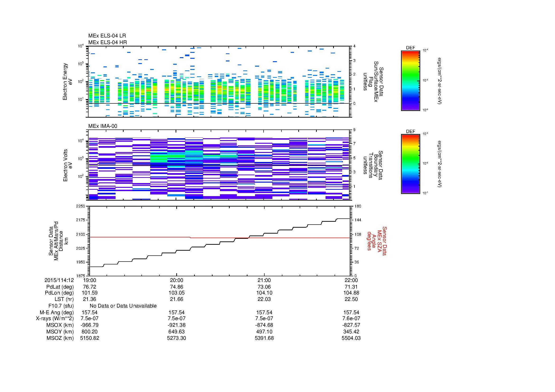The width and height of the screenshot is (555, 392).
Task: Click the 'No Data or Data Unavailable' message
Action: tap(123, 306)
